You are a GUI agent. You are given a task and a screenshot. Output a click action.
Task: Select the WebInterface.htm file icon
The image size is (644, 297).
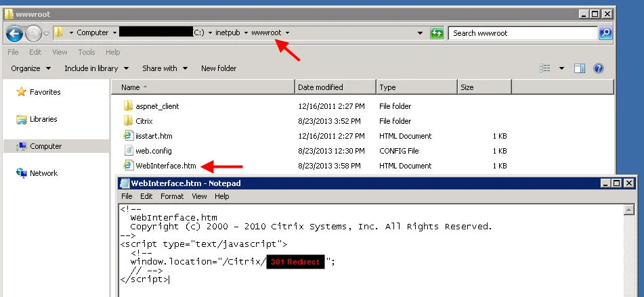pyautogui.click(x=129, y=165)
